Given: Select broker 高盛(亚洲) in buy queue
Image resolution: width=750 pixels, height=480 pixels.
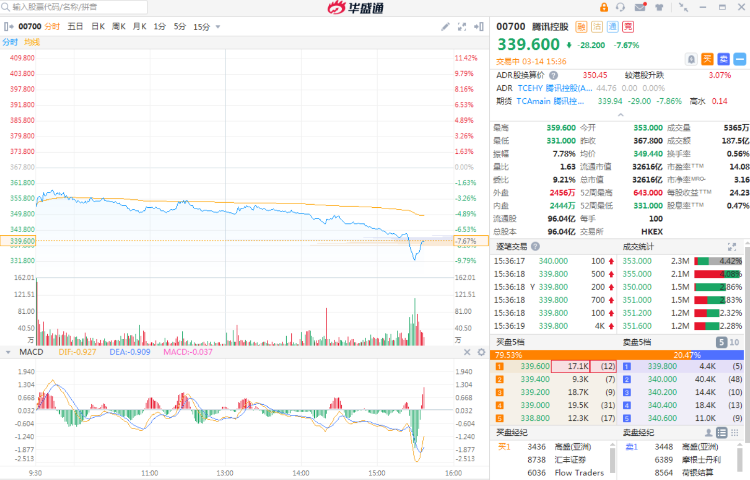Looking at the screenshot, I should click(573, 447).
